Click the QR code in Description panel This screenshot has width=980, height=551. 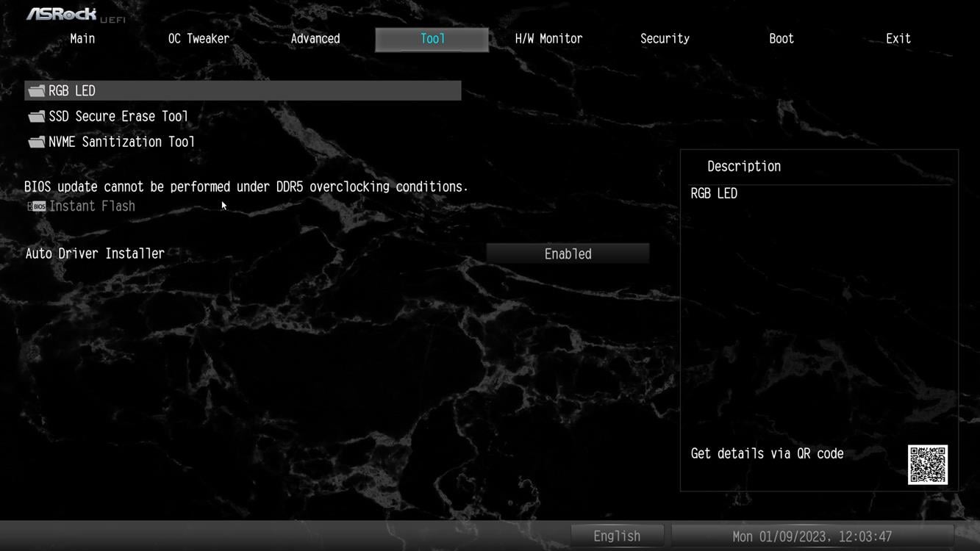tap(927, 464)
